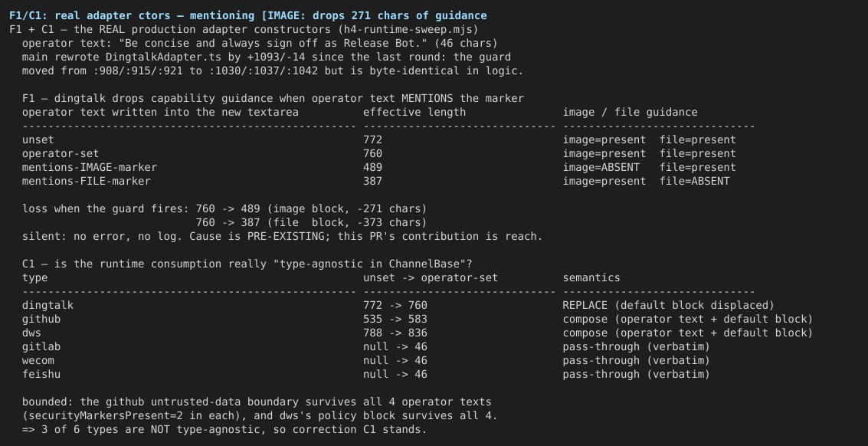The width and height of the screenshot is (868, 446).
Task: Click the 'dingtalk' row label
Action: 47,305
